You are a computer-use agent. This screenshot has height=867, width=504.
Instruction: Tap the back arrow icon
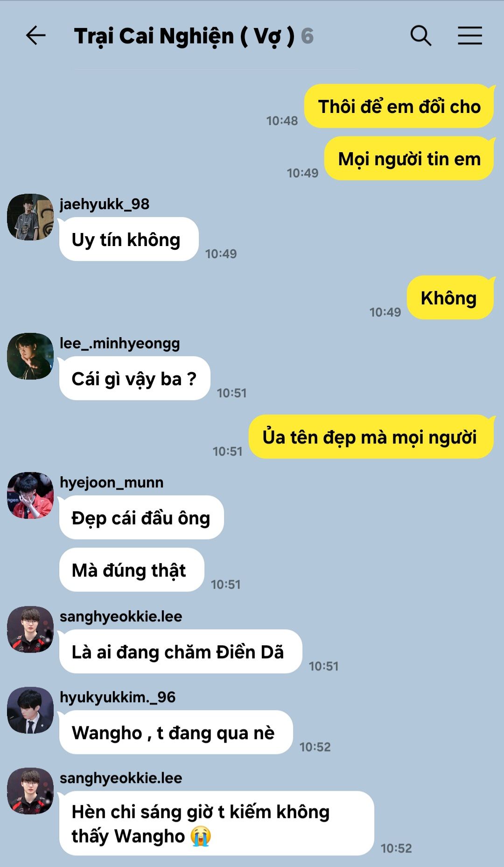[35, 35]
